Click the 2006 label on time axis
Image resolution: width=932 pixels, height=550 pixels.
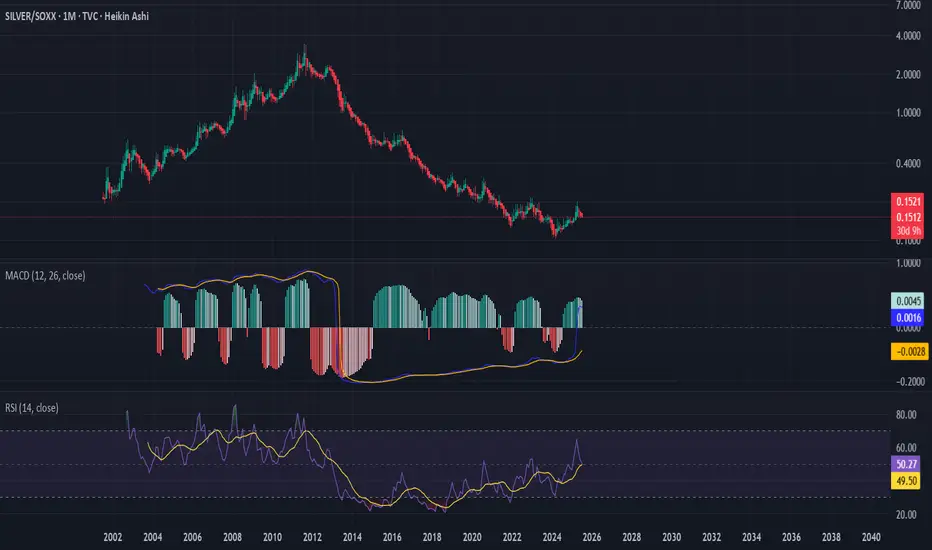(193, 538)
